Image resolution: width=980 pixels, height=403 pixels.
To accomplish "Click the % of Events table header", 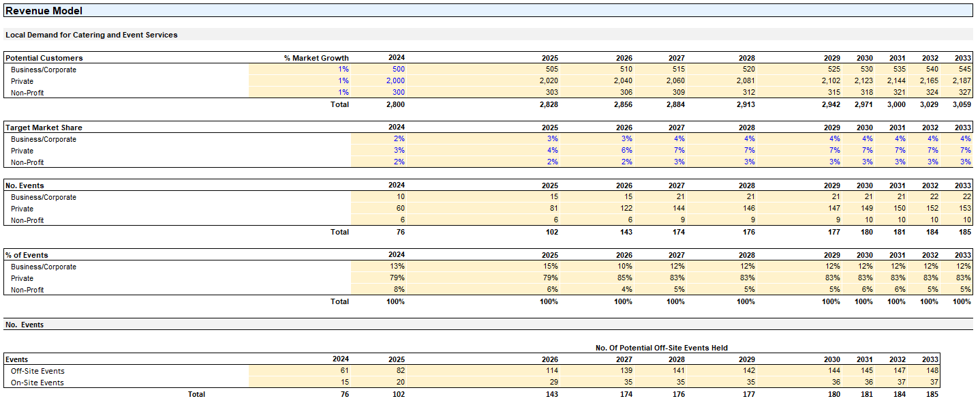I will tap(27, 255).
